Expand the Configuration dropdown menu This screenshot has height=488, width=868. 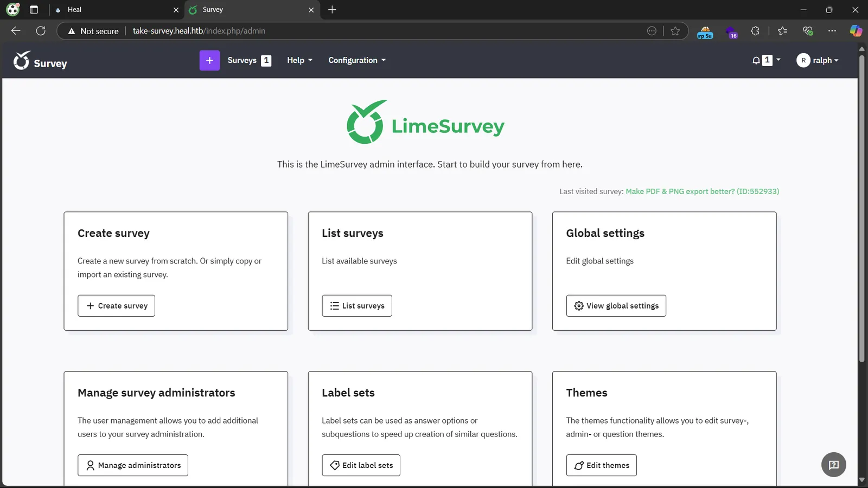[357, 60]
